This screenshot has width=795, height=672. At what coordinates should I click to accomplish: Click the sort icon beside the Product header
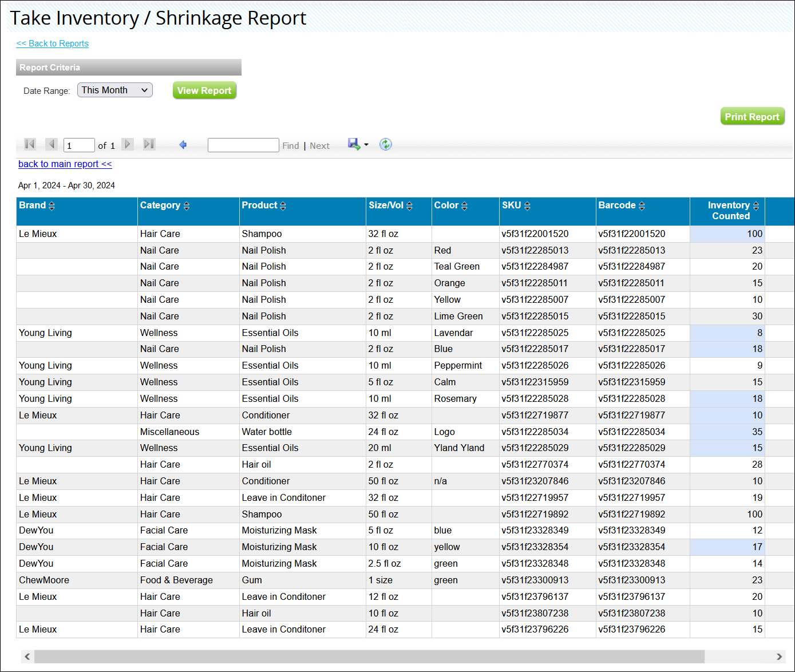click(x=283, y=205)
